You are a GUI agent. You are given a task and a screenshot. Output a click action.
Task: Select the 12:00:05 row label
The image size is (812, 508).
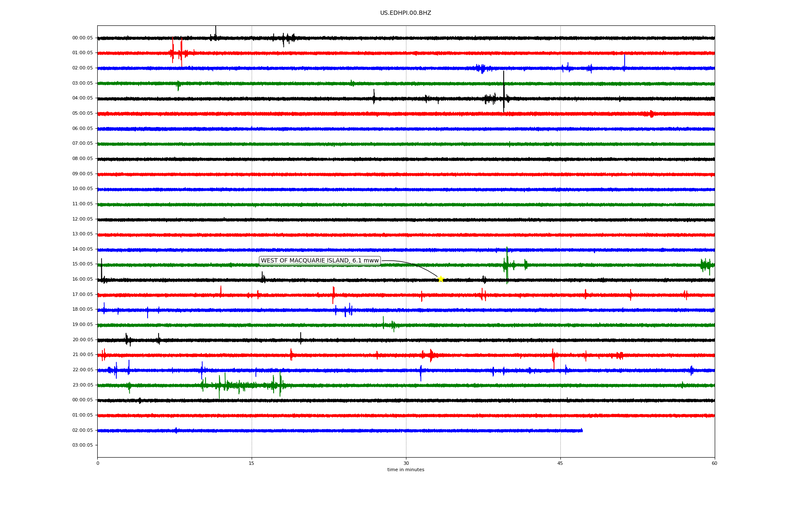(82, 219)
